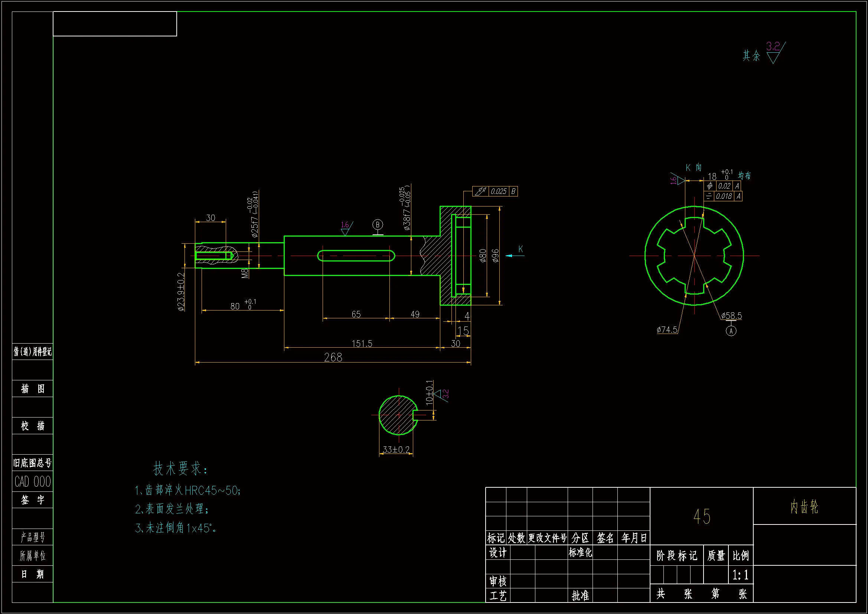
Task: Select the HRC45~50 requirement line
Action: pos(188,490)
